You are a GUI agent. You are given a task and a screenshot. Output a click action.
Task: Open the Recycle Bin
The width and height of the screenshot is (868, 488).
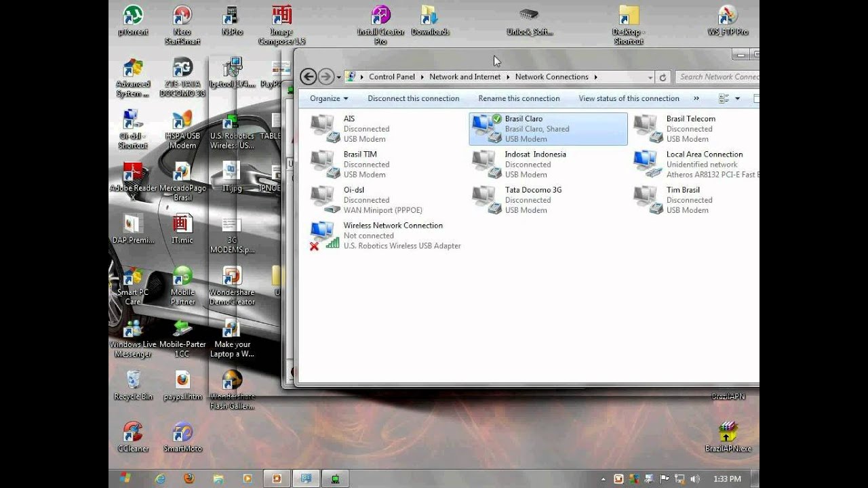tap(133, 385)
